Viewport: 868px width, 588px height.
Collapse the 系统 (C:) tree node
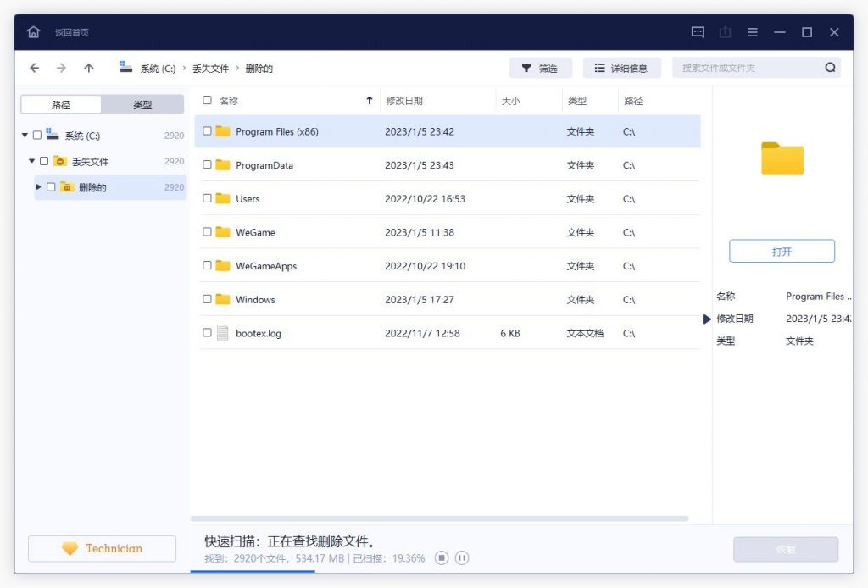point(25,135)
